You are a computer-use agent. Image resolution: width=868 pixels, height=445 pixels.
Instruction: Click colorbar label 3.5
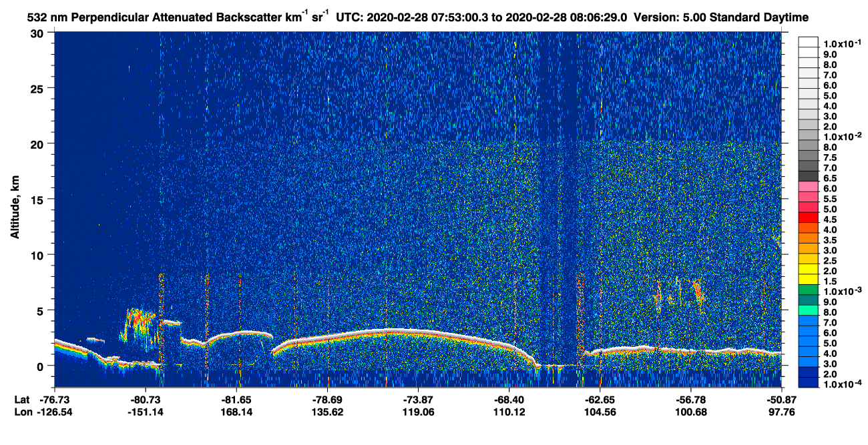(x=831, y=240)
